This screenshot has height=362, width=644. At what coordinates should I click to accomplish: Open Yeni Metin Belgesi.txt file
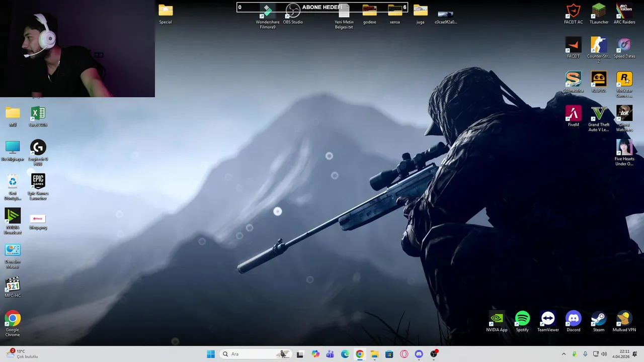(x=344, y=16)
